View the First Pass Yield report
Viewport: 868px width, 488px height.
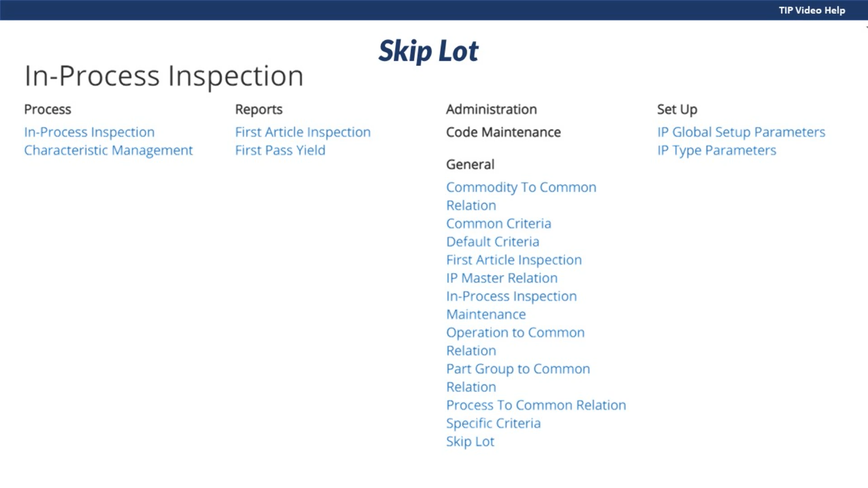(280, 150)
